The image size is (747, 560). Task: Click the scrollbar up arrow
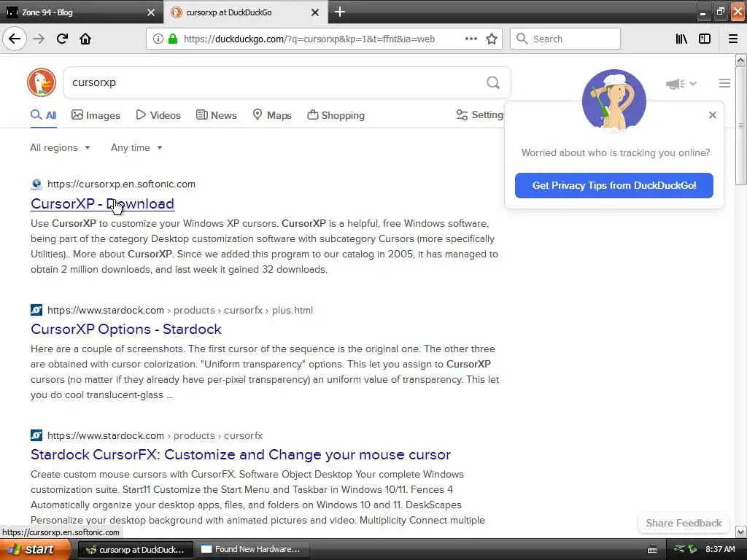pos(740,60)
